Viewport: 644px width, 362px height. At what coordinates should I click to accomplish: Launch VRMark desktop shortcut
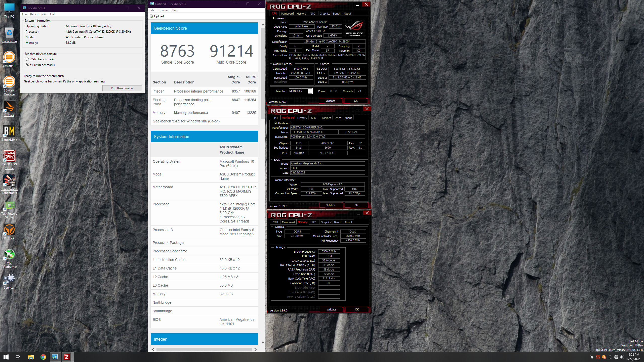[x=9, y=232]
